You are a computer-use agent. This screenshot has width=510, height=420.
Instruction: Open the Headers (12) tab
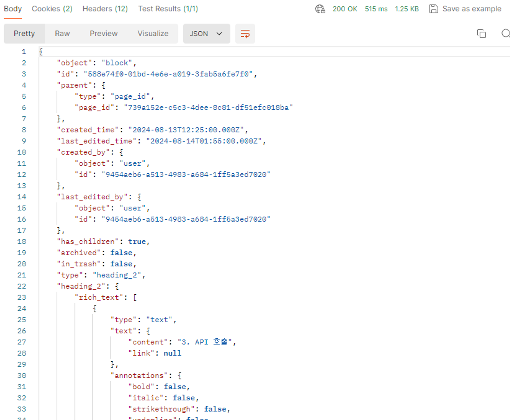coord(105,9)
